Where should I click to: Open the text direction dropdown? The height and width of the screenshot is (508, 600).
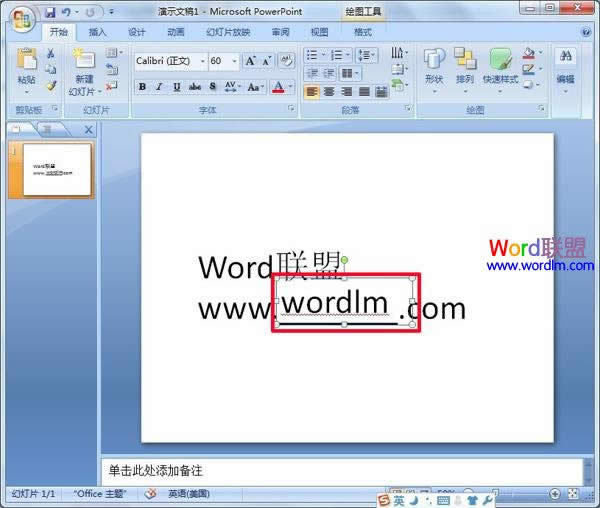(399, 52)
